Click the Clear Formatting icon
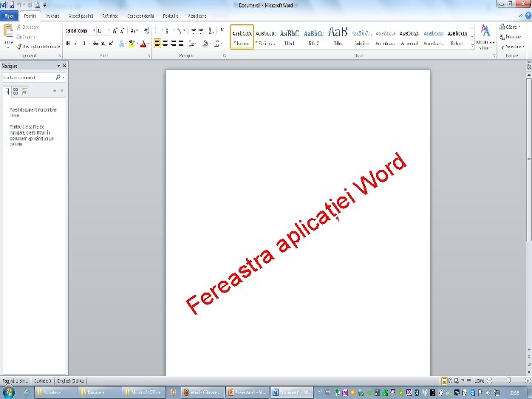The image size is (532, 399). coord(146,31)
